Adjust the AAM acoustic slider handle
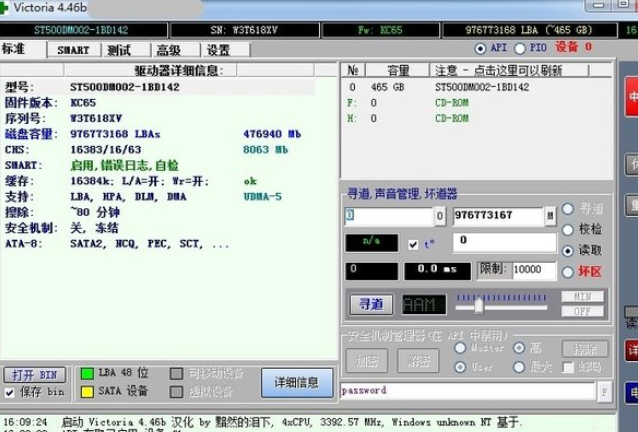Screen dimensions: 638x432 (479, 304)
